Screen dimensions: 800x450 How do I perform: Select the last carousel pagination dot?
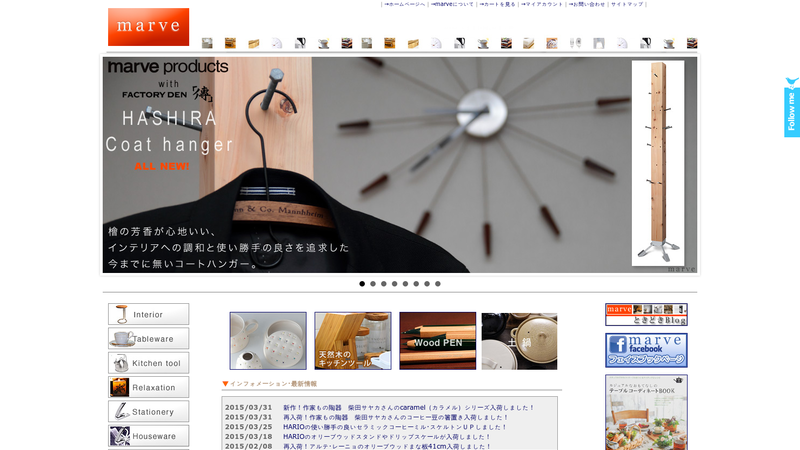pyautogui.click(x=438, y=284)
